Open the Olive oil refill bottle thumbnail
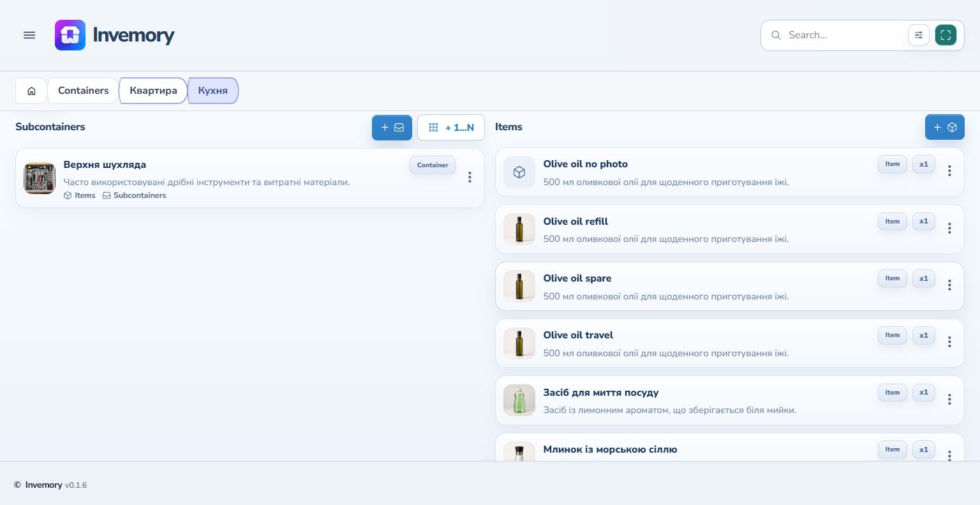 (519, 229)
